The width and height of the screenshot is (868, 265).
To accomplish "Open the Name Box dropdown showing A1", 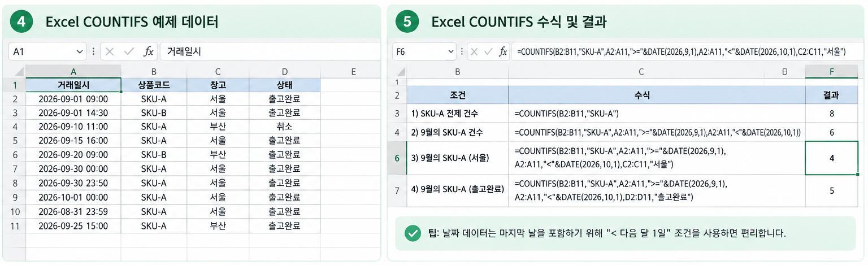I will [79, 51].
